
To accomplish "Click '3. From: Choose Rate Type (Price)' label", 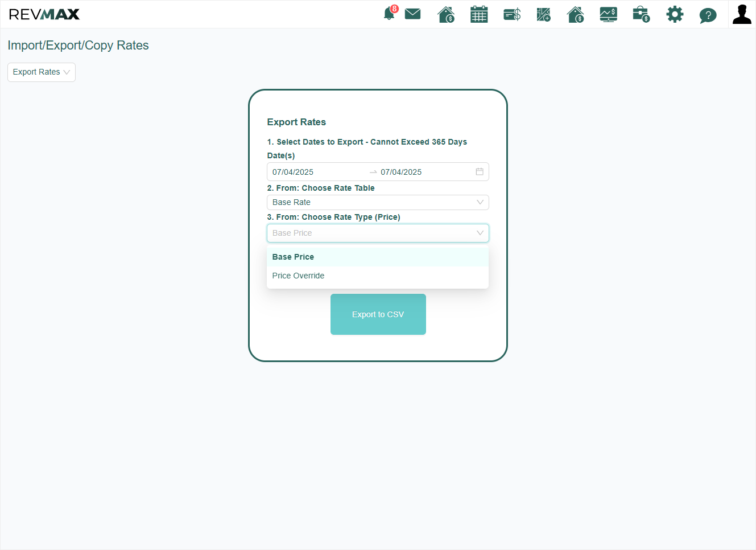I will click(334, 217).
